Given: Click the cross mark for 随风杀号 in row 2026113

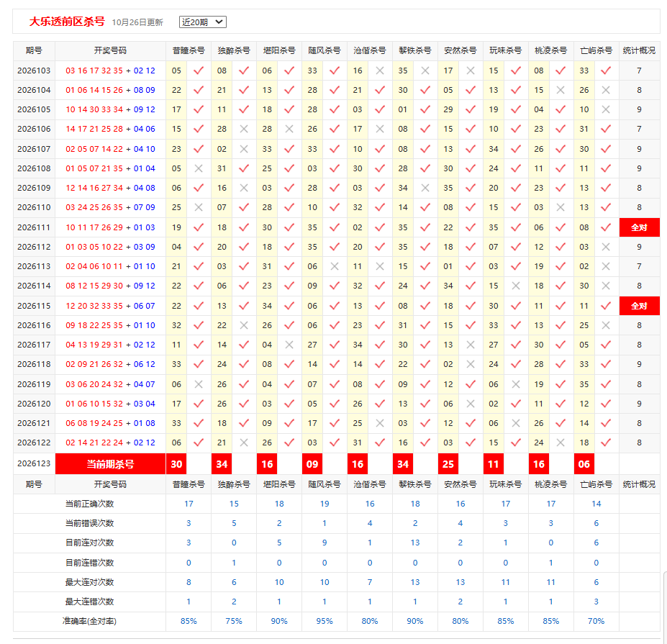Looking at the screenshot, I should click(x=335, y=266).
